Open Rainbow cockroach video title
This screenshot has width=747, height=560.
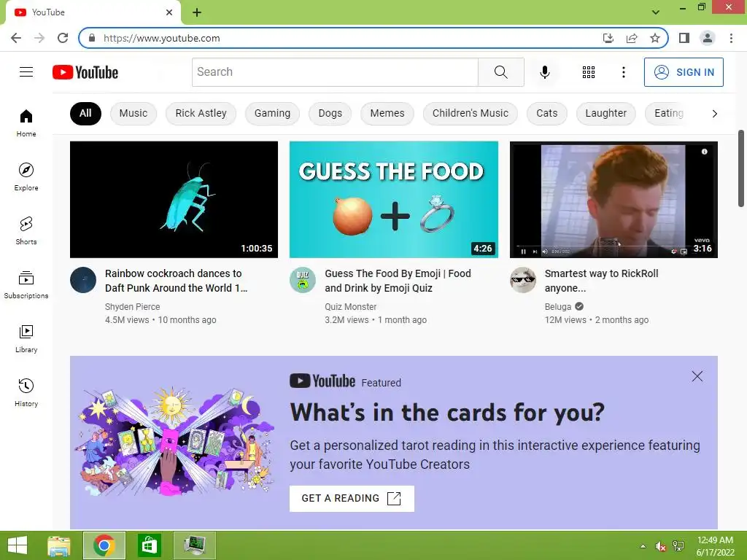click(x=177, y=281)
